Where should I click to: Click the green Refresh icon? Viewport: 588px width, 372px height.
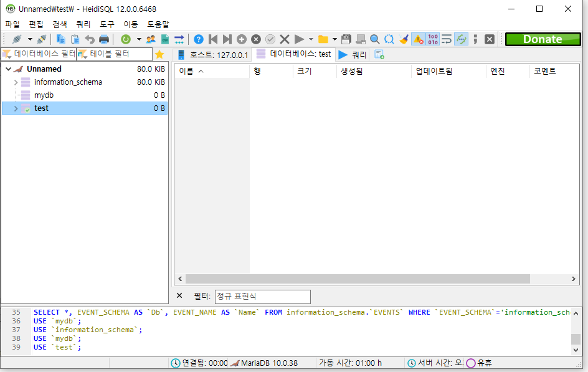coord(126,39)
